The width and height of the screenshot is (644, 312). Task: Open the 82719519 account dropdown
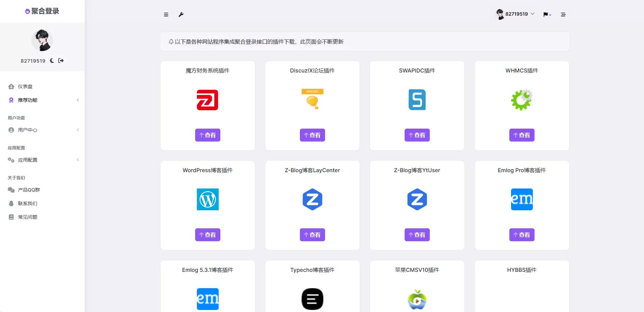pyautogui.click(x=515, y=14)
